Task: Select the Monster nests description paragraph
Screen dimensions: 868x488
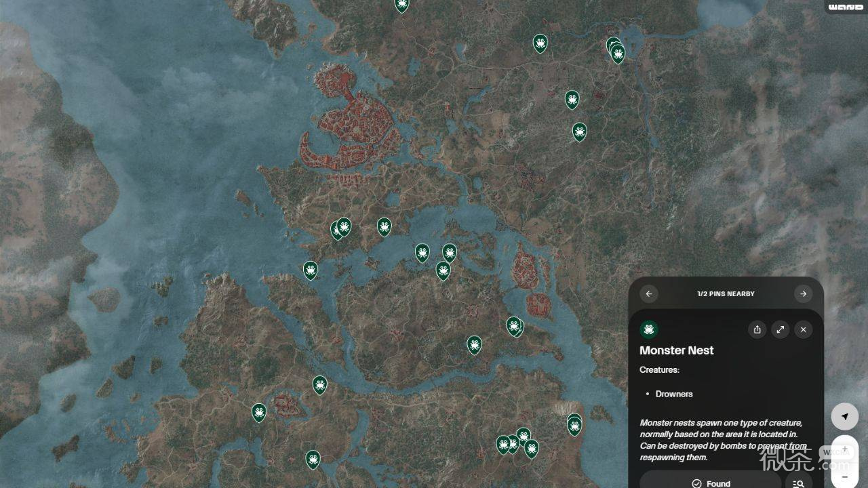Action: click(x=724, y=440)
